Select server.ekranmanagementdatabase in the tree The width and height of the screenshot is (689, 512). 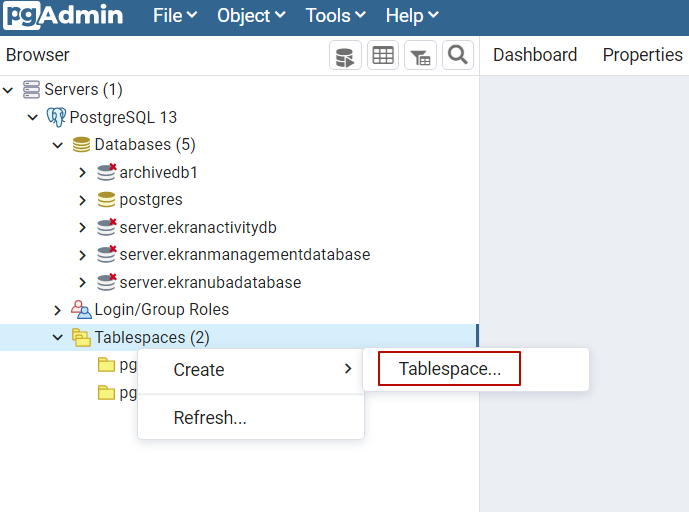pos(244,255)
